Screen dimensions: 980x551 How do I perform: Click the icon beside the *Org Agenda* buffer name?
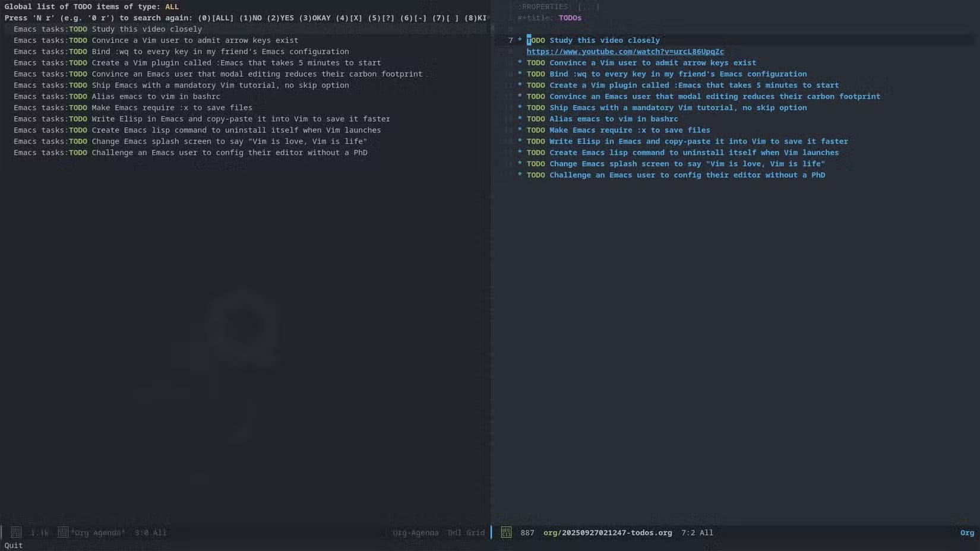pyautogui.click(x=63, y=533)
